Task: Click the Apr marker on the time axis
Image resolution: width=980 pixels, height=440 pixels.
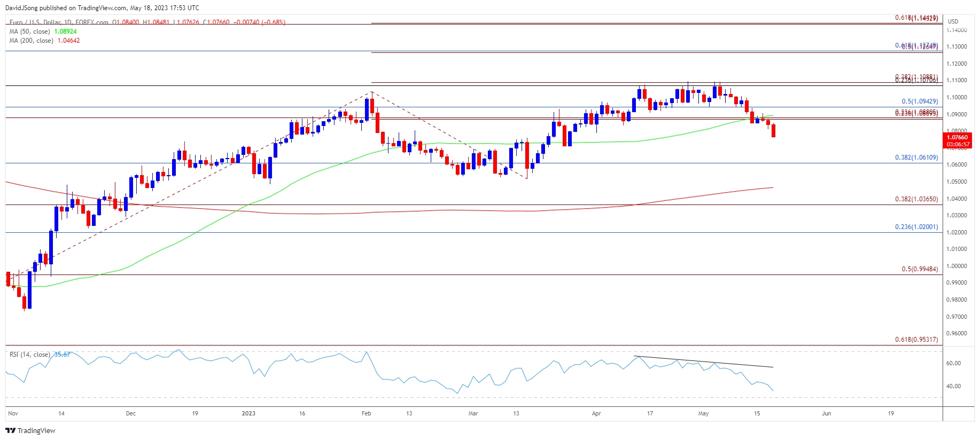Action: [x=596, y=413]
